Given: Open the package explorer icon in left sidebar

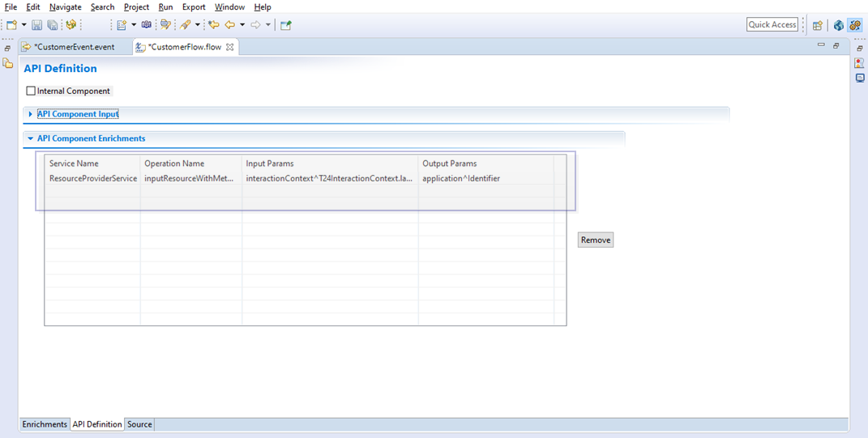Looking at the screenshot, I should (8, 63).
